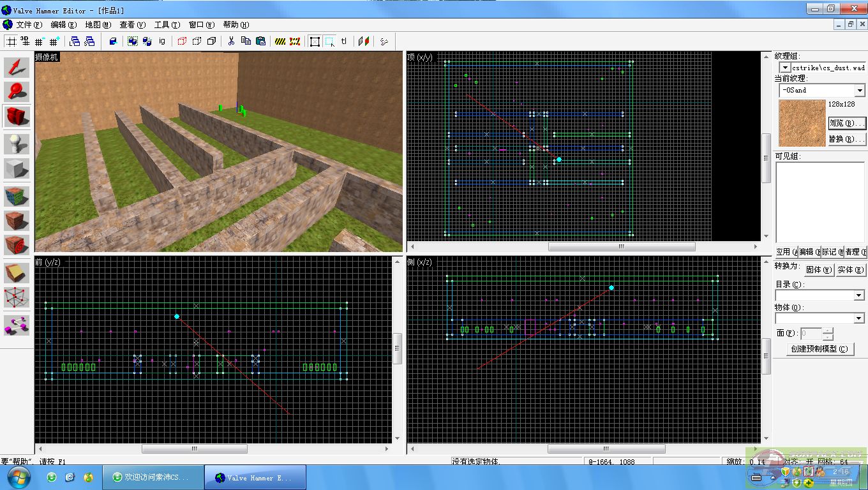Toggle the 2D grid display button
The width and height of the screenshot is (868, 490).
(11, 41)
